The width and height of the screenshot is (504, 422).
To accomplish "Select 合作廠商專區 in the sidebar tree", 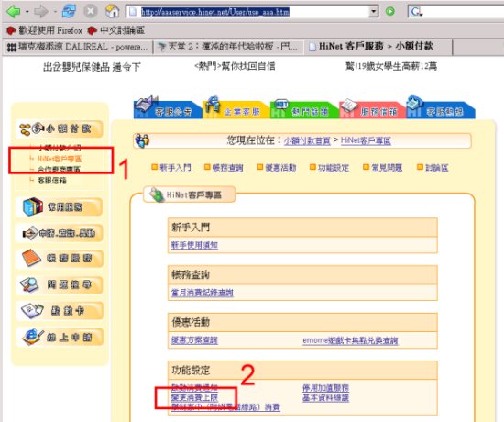I will (x=59, y=170).
